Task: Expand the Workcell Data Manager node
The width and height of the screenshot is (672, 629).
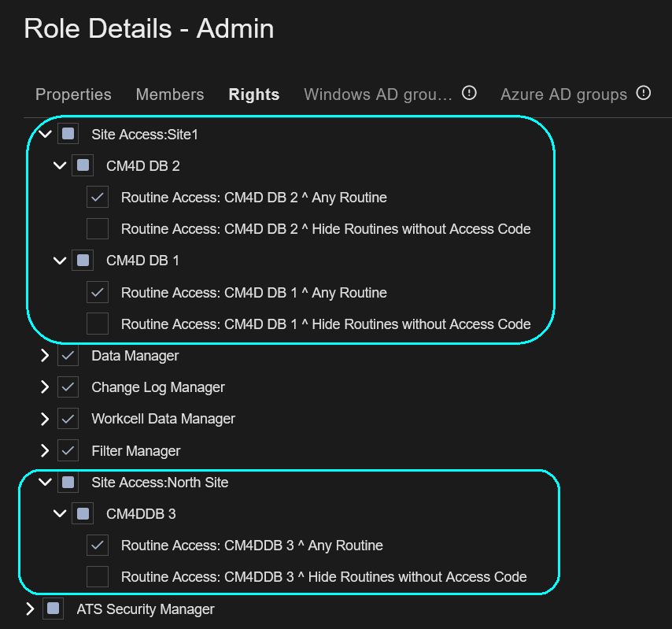Action: point(45,419)
